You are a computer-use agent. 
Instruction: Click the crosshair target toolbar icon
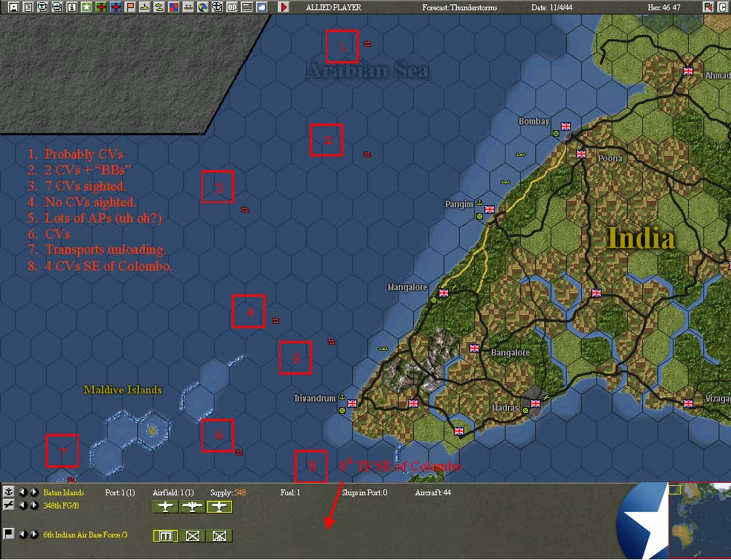pyautogui.click(x=217, y=7)
